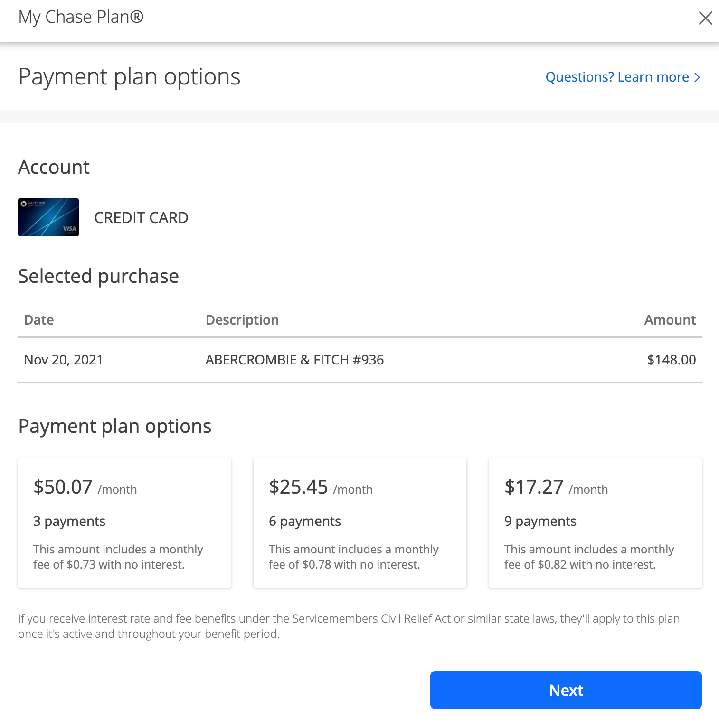The width and height of the screenshot is (719, 728).
Task: Click the Amount column header
Action: click(x=670, y=320)
